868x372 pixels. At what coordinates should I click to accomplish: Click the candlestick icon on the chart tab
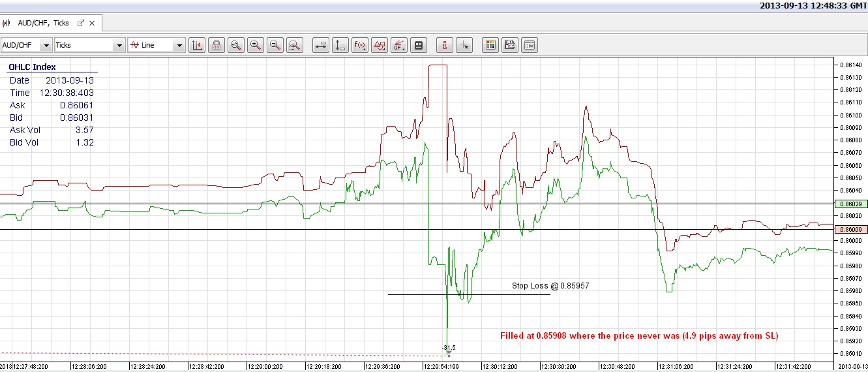pyautogui.click(x=8, y=23)
